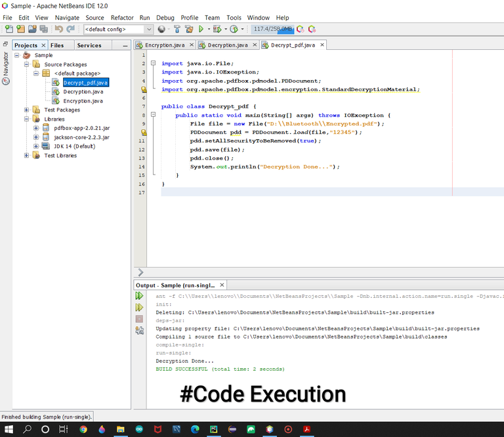This screenshot has width=504, height=437.
Task: Click Re-run icon in Output panel
Action: [139, 297]
